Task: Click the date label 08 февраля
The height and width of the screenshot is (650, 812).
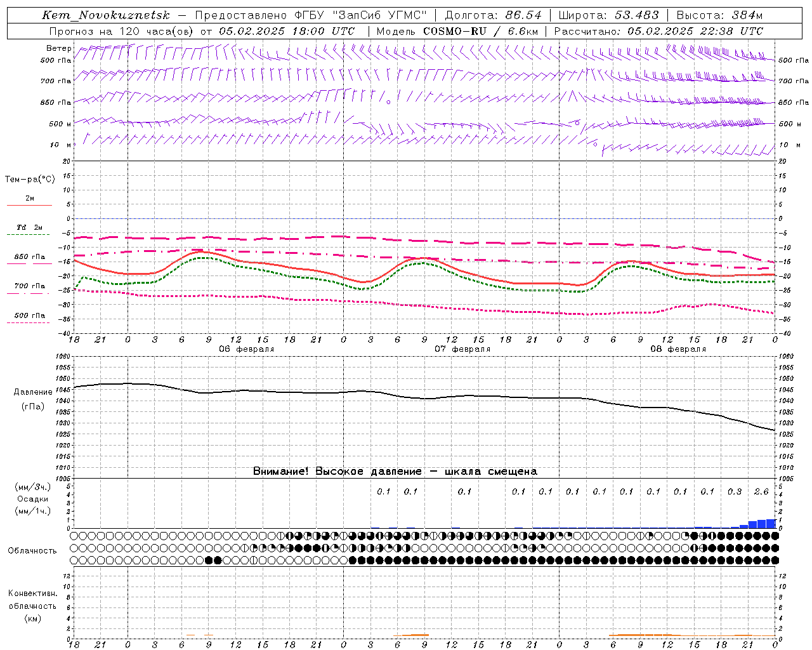Action: [x=678, y=349]
